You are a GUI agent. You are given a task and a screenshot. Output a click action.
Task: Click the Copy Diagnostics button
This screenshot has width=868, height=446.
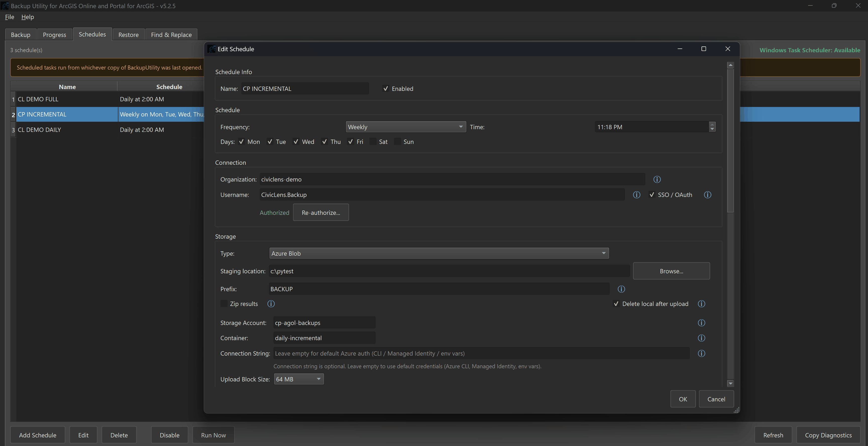(x=828, y=435)
